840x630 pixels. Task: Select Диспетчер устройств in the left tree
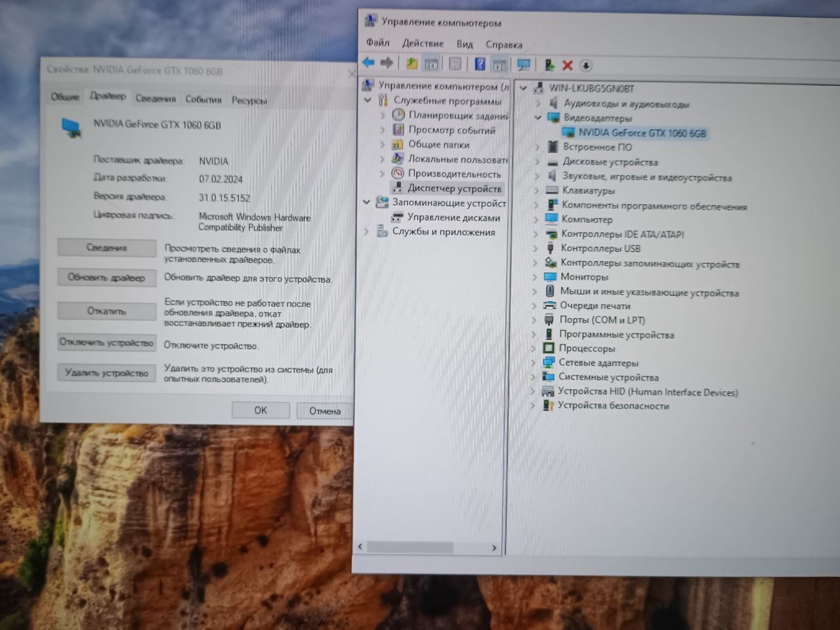coord(454,188)
